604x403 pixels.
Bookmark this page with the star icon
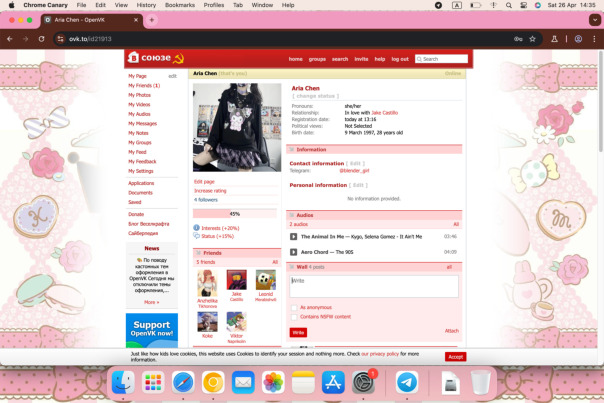point(532,39)
